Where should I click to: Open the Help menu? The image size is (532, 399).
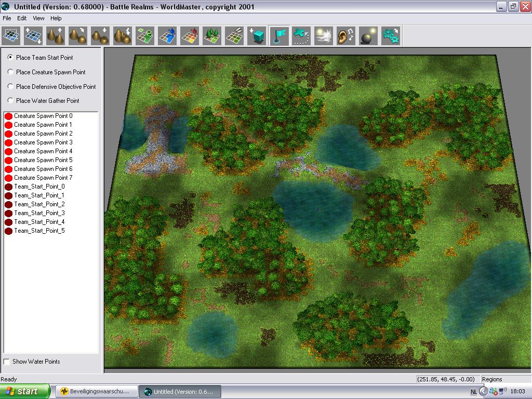tap(56, 18)
